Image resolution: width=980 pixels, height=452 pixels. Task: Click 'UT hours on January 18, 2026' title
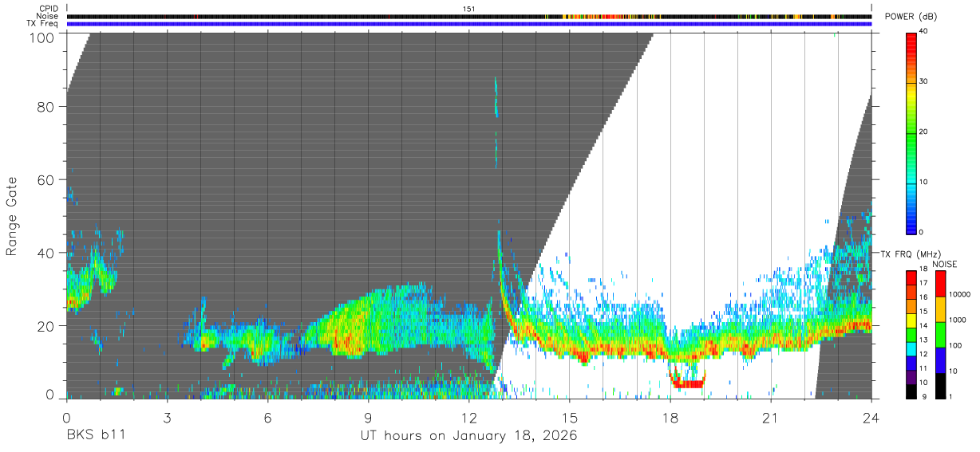click(x=468, y=437)
